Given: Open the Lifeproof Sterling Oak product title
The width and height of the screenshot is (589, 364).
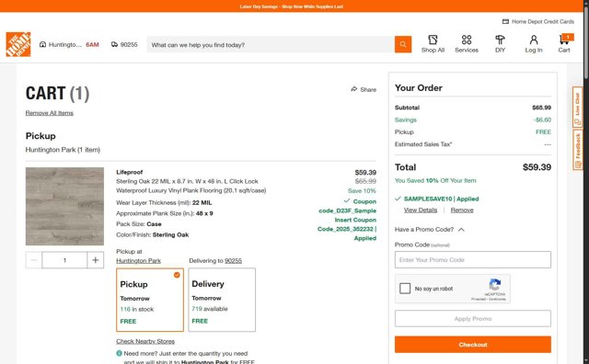Looking at the screenshot, I should [x=191, y=181].
